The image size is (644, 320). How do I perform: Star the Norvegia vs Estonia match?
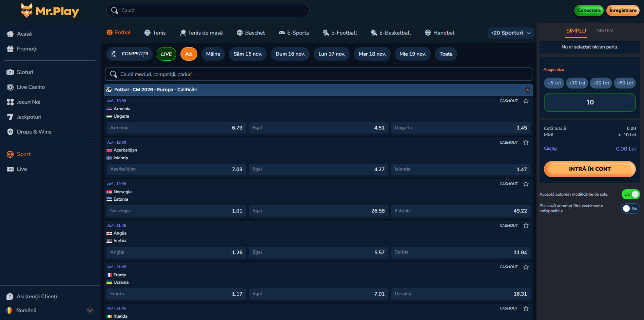(x=526, y=184)
